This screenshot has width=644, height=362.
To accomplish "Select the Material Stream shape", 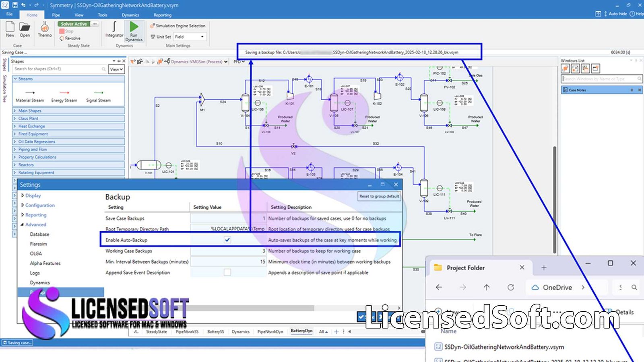I will pyautogui.click(x=30, y=96).
